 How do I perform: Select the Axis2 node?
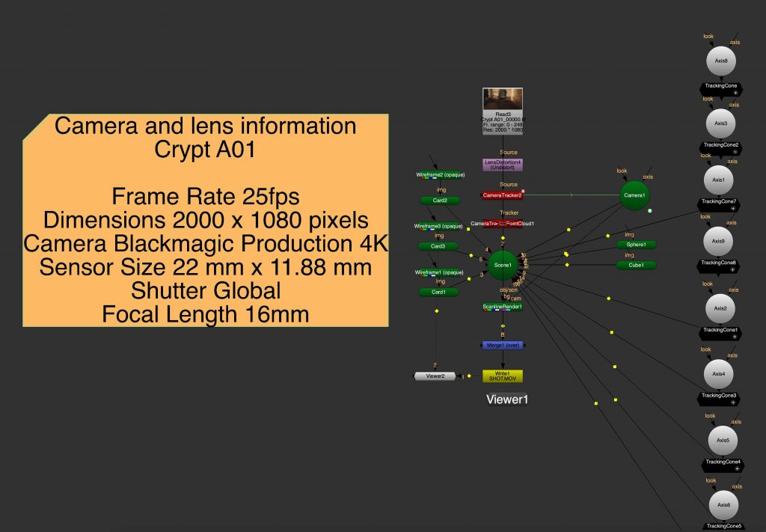(720, 308)
